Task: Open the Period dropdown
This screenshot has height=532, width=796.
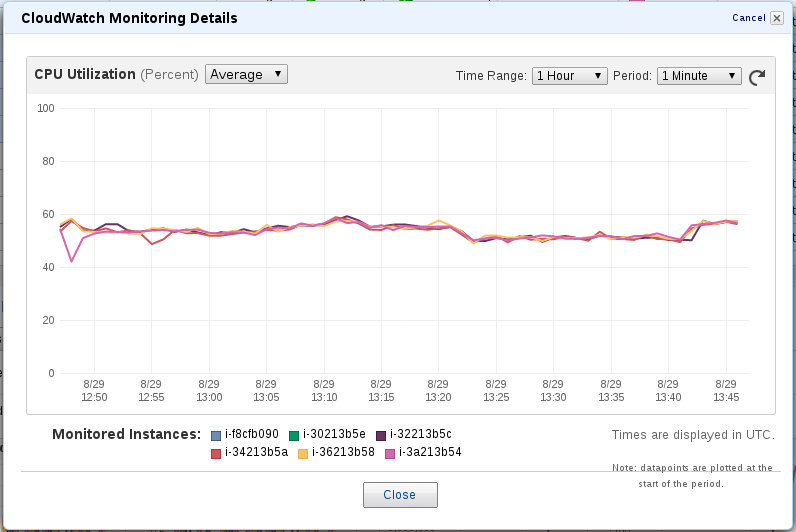Action: [699, 76]
